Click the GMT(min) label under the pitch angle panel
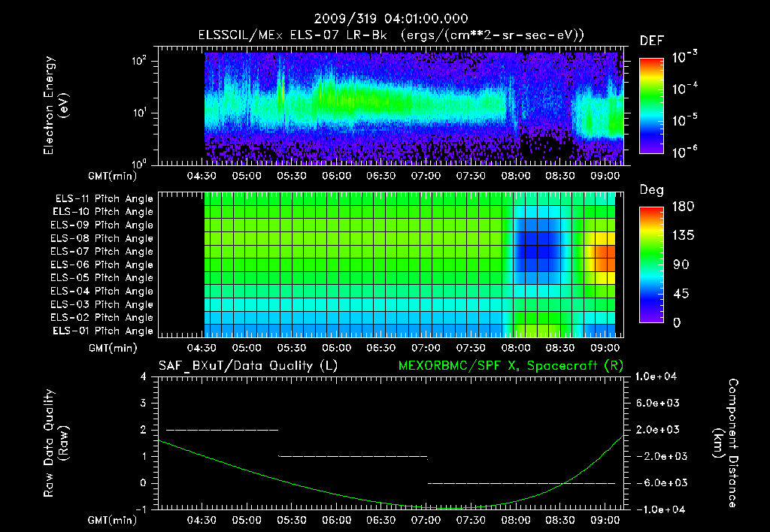Image resolution: width=770 pixels, height=532 pixels. (113, 348)
